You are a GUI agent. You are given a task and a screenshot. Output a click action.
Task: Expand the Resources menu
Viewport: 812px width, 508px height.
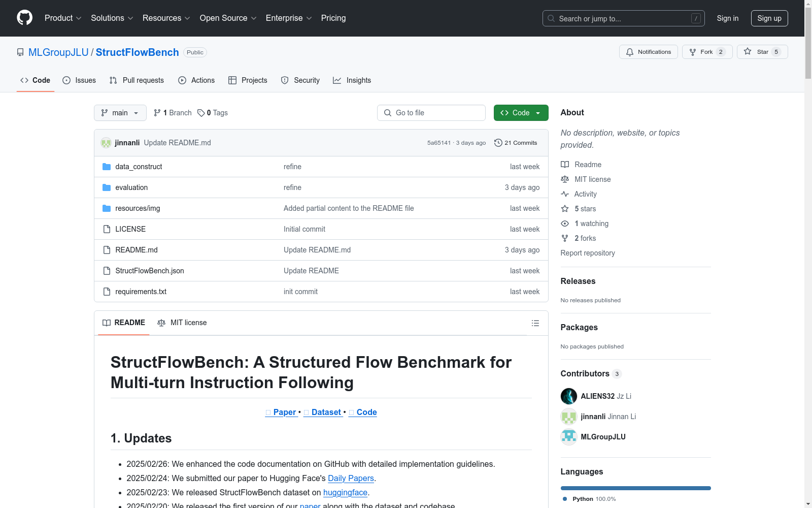(166, 18)
